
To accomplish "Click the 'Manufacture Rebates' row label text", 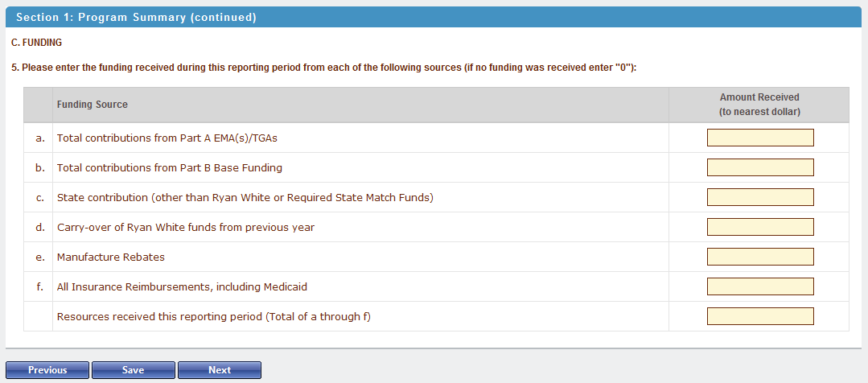I will [x=110, y=257].
